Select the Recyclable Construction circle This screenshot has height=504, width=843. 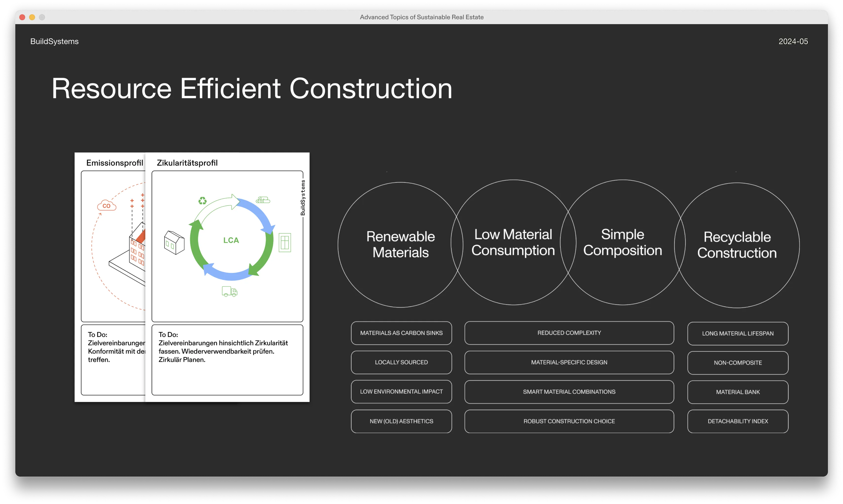tap(737, 245)
